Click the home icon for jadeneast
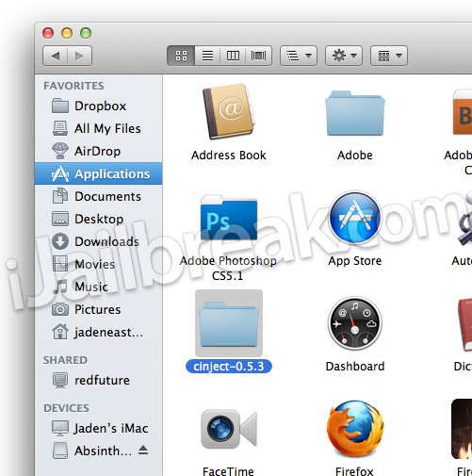The width and height of the screenshot is (472, 476). [x=60, y=332]
